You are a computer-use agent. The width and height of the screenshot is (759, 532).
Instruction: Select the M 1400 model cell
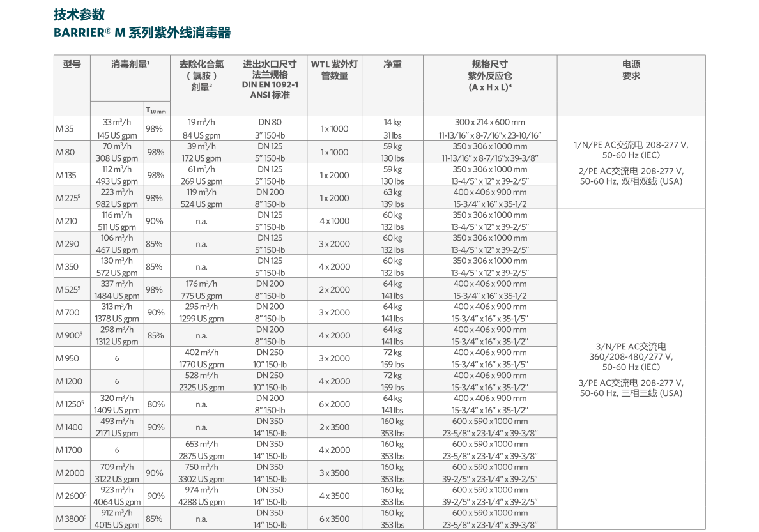(69, 427)
